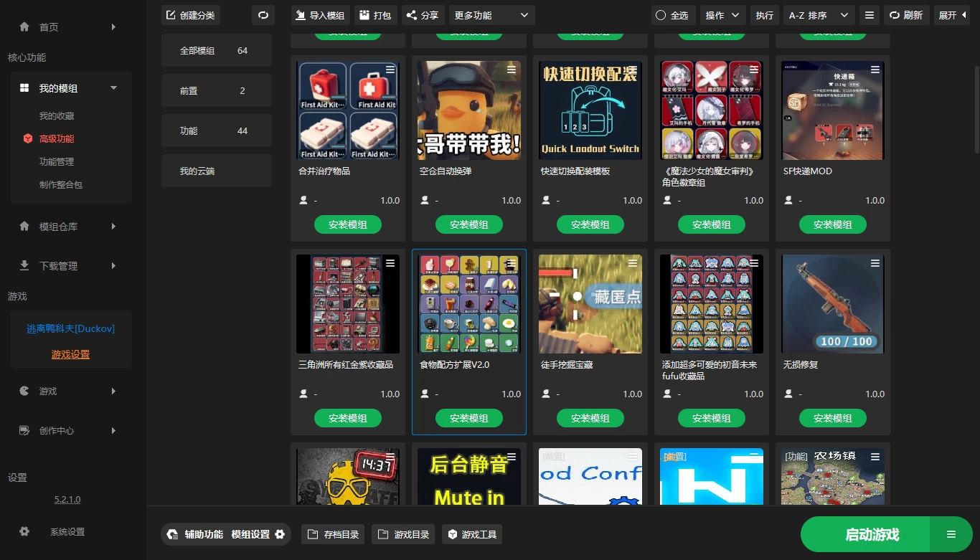Open the hamburger menu on SF快递MOD card
The height and width of the screenshot is (560, 980).
click(x=875, y=70)
